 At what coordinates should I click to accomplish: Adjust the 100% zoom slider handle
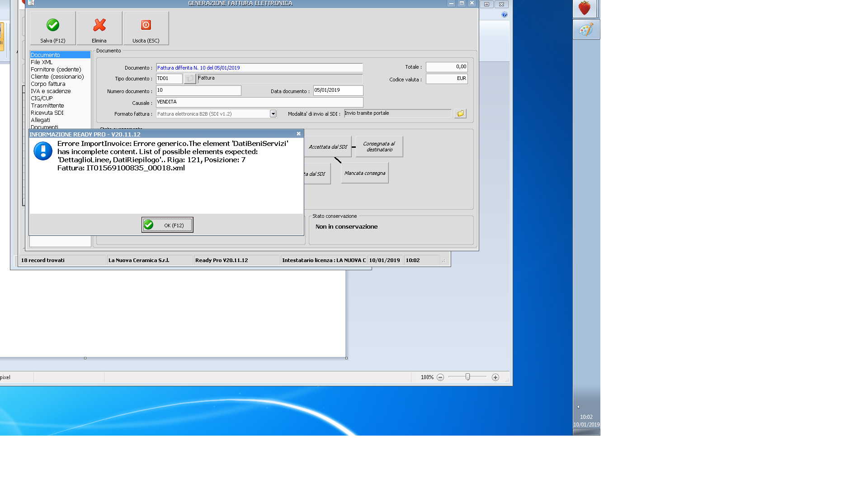pos(468,377)
